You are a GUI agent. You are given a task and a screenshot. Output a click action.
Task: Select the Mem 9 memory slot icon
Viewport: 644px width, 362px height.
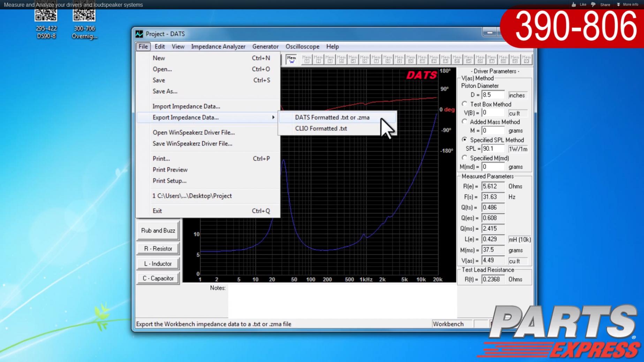pos(399,60)
